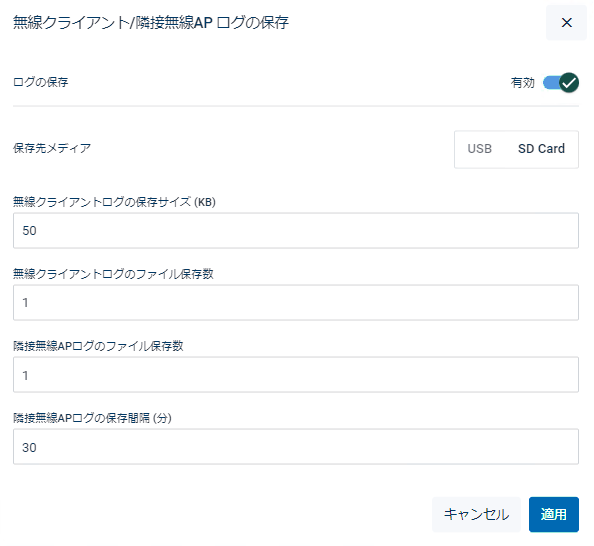The width and height of the screenshot is (594, 546).
Task: Click the 無線クライアントログの保存サイズ field
Action: (x=296, y=230)
